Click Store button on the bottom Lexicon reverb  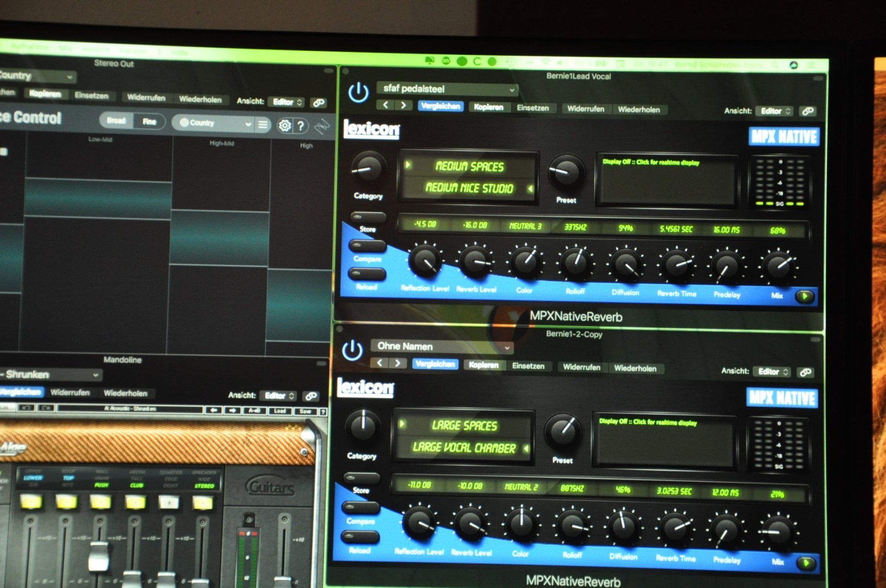tap(361, 478)
